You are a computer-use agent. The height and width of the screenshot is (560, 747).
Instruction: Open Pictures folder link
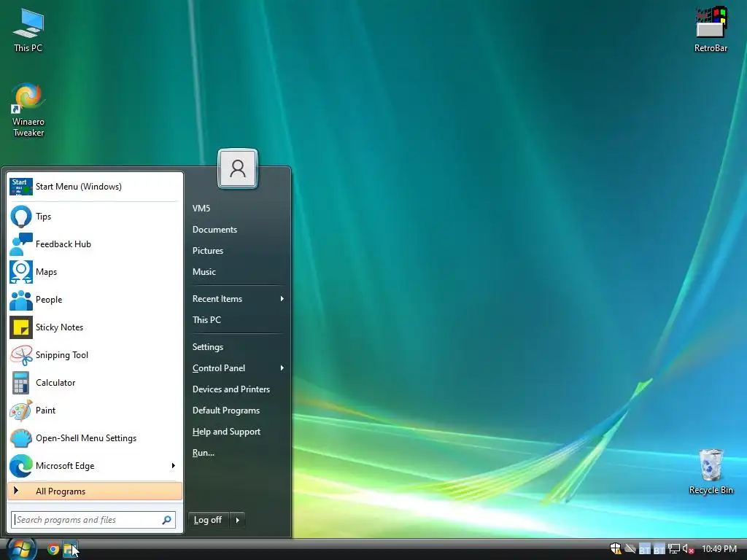coord(237,251)
